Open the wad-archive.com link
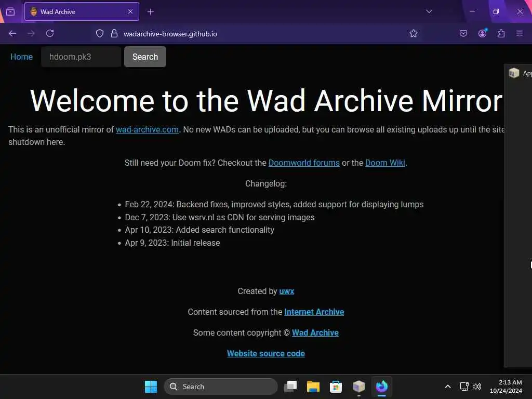This screenshot has width=532, height=399. coord(147,129)
